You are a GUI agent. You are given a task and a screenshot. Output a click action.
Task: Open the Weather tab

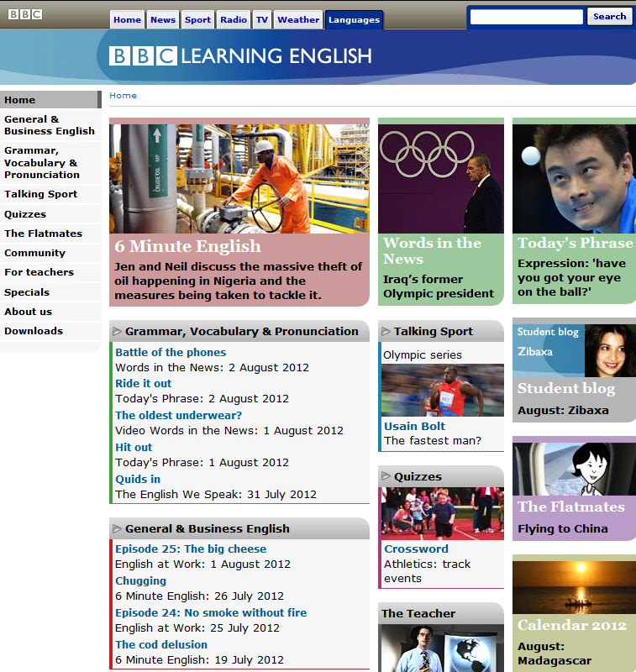pyautogui.click(x=298, y=19)
